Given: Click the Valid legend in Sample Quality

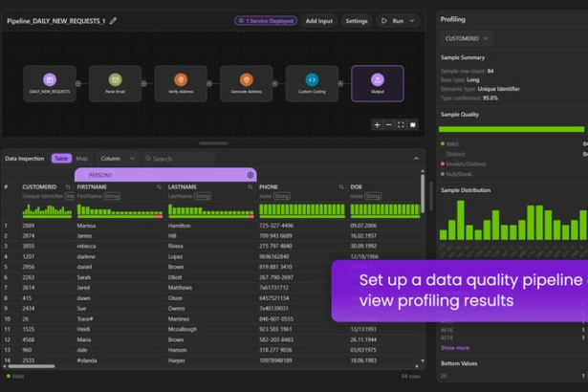Looking at the screenshot, I should (449, 143).
